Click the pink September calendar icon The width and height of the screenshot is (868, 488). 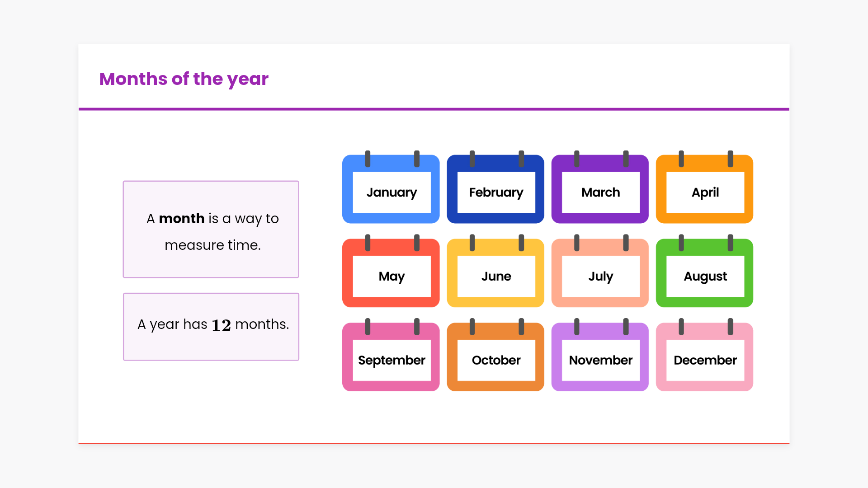point(391,357)
